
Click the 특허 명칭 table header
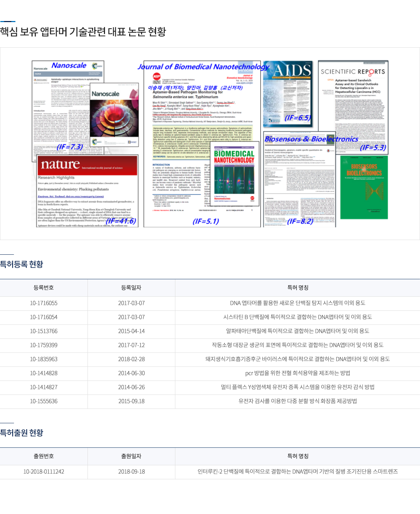point(297,287)
